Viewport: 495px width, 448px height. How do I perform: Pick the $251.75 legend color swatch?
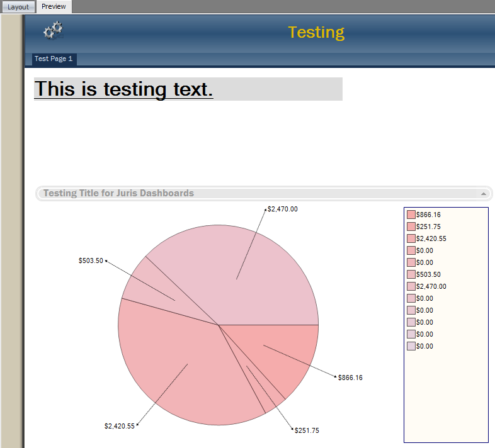click(x=411, y=227)
